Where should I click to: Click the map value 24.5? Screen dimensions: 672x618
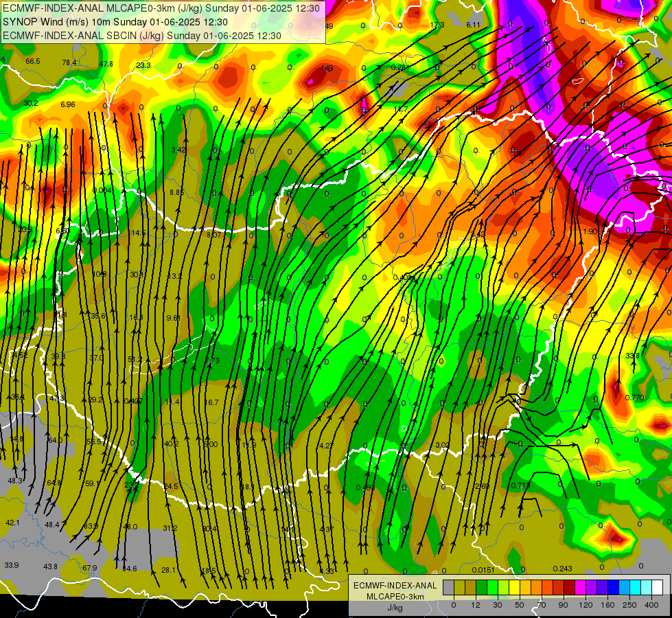click(x=170, y=486)
